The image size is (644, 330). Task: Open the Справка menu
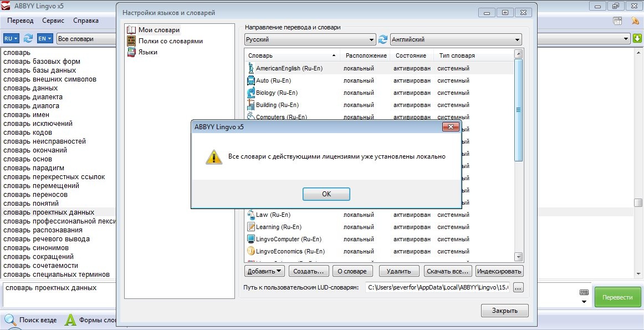tap(86, 21)
